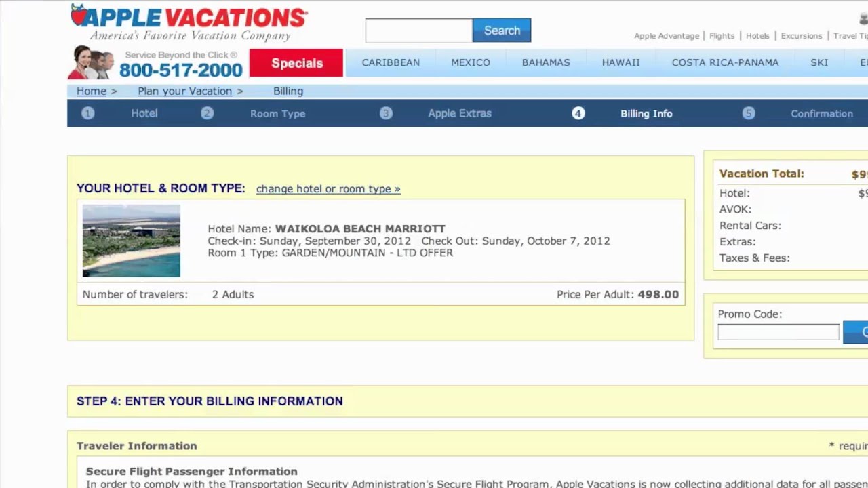Open the Costa Rica-Panama menu
Image resolution: width=868 pixels, height=488 pixels.
(725, 62)
